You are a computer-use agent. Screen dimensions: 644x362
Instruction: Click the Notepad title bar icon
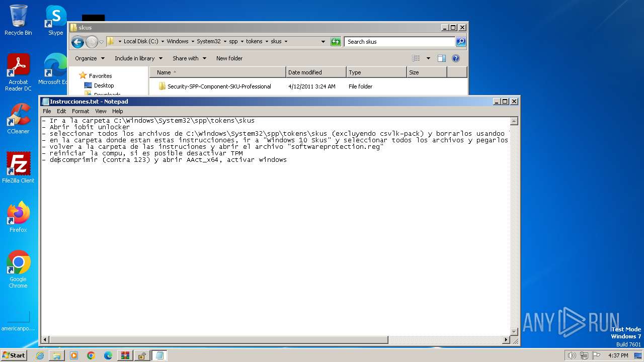45,102
